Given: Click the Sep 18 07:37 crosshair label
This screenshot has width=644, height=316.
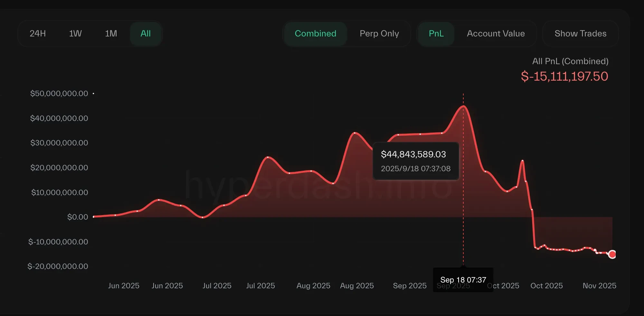Looking at the screenshot, I should (x=463, y=280).
